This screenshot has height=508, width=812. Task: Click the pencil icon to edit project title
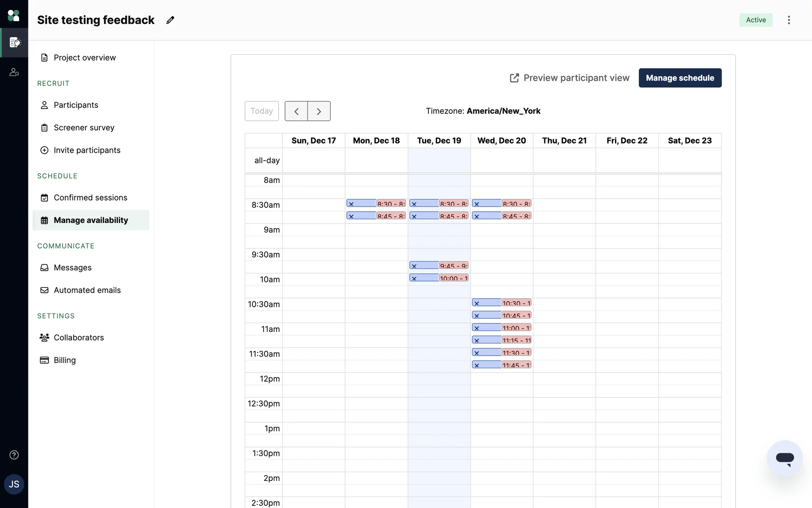coord(170,20)
